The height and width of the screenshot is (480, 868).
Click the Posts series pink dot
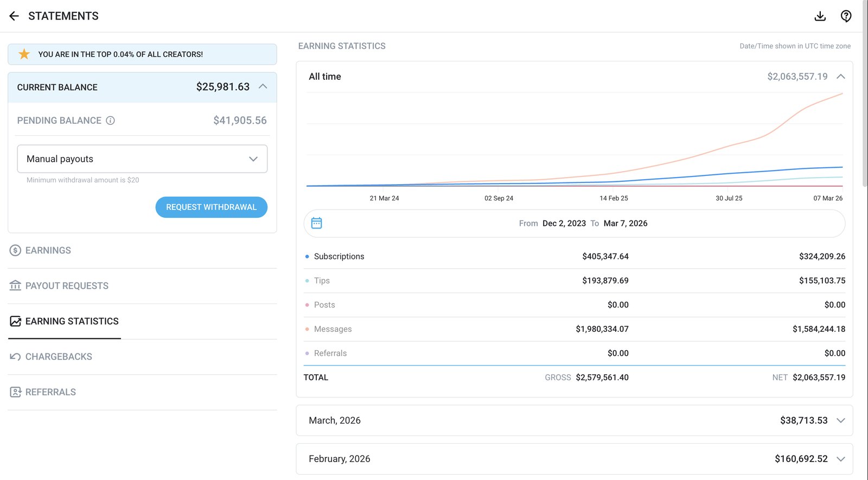pos(307,305)
